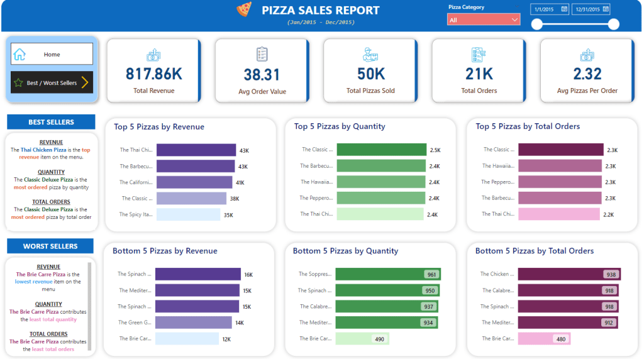Click the Total Revenue money icon
Image resolution: width=644 pixels, height=359 pixels.
coord(153,55)
